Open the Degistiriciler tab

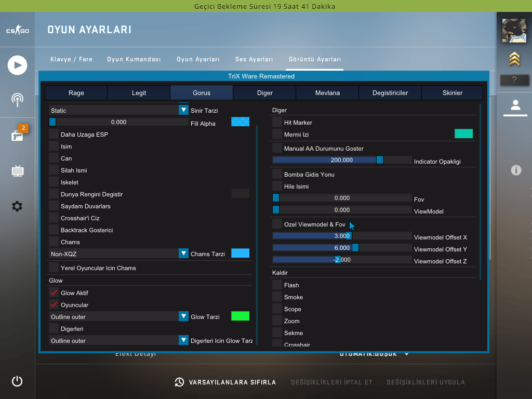point(390,93)
